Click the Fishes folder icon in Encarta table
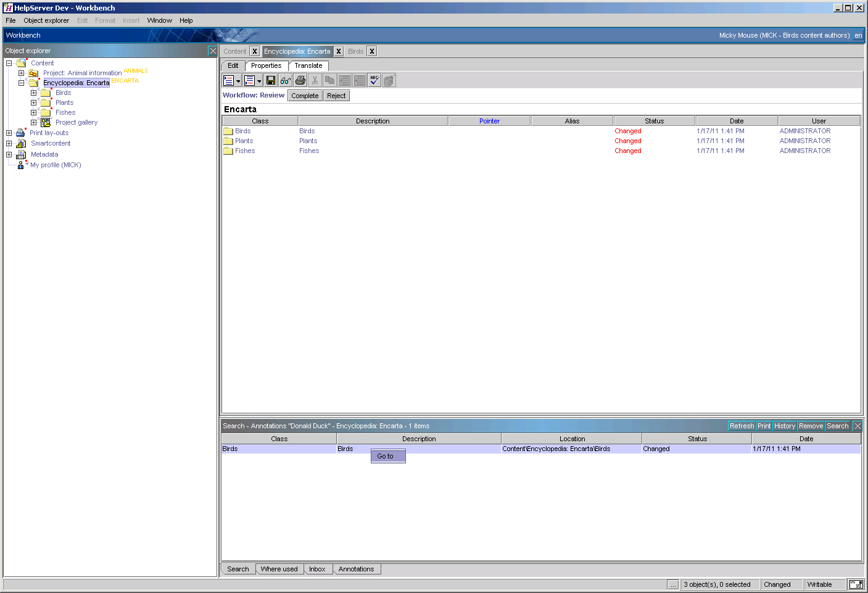868x593 pixels. click(x=228, y=151)
